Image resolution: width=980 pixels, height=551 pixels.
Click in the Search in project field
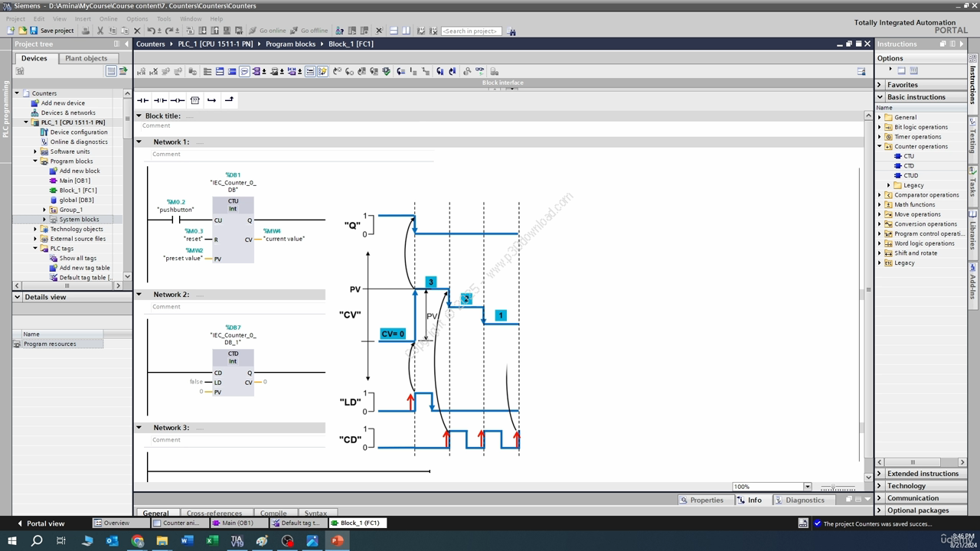[x=471, y=31]
